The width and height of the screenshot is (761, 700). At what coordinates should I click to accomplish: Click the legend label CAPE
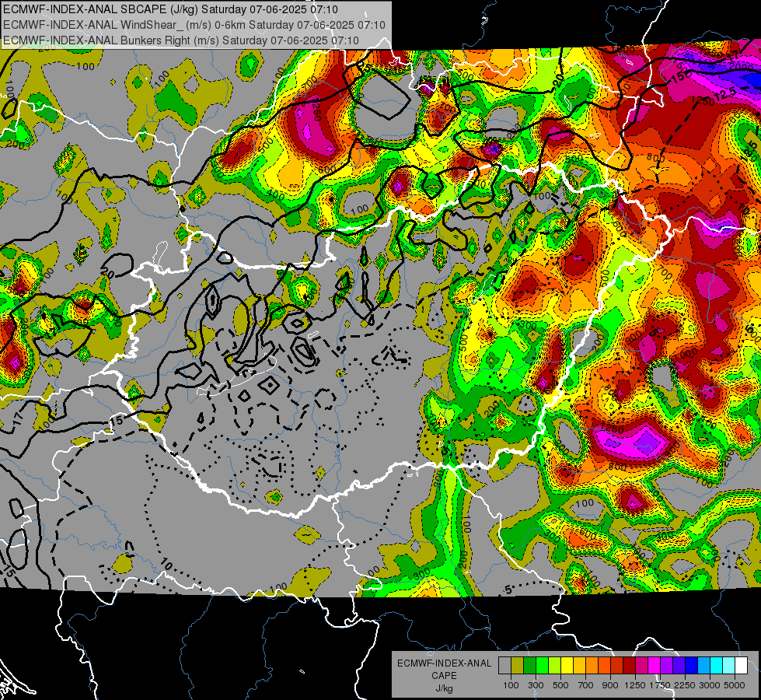(x=444, y=676)
